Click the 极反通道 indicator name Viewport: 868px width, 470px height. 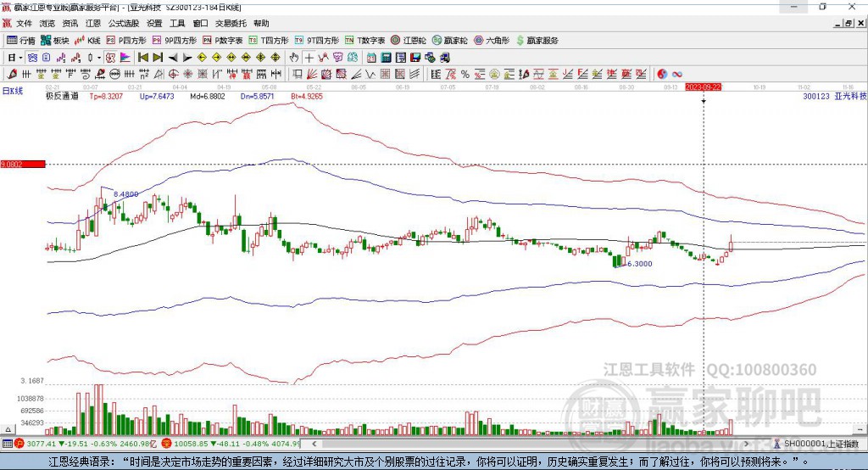[x=62, y=97]
